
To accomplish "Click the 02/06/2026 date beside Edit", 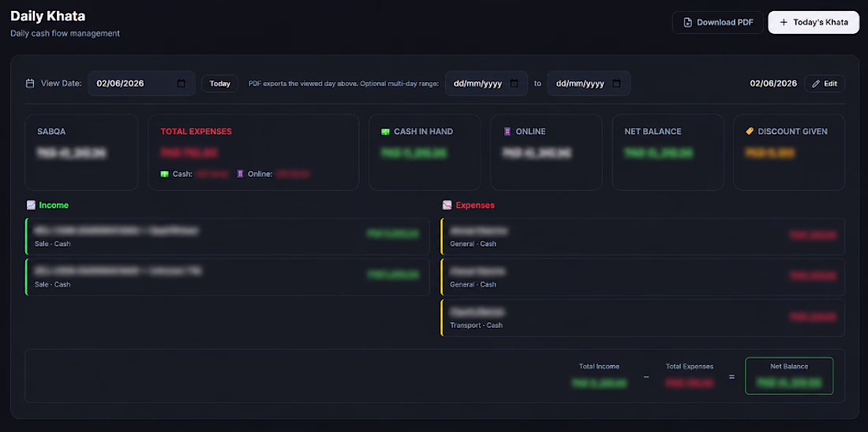I will [773, 84].
